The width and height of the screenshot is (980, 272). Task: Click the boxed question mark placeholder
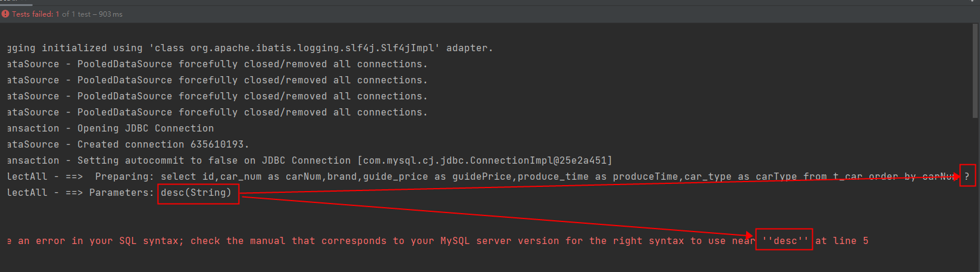pos(967,177)
